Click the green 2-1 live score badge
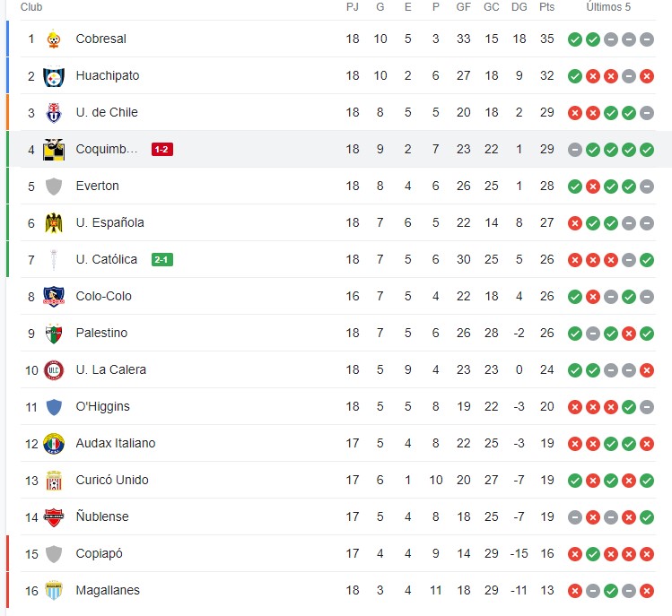 pos(162,260)
